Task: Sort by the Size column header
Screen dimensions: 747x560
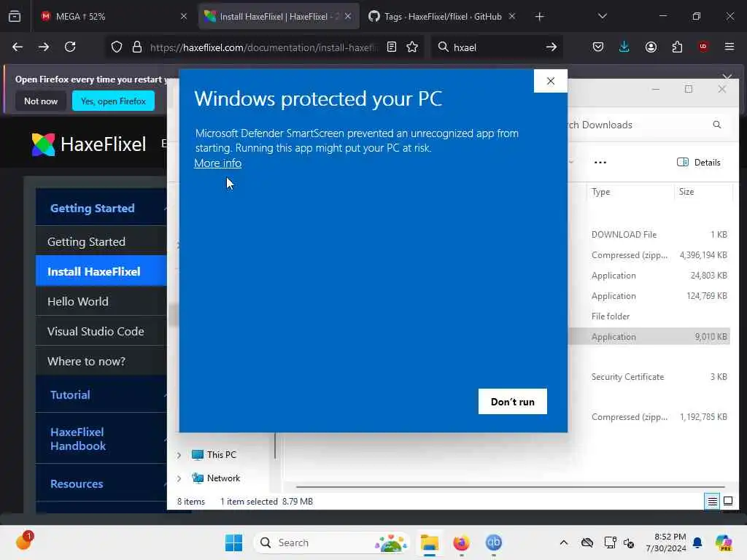Action: (703, 192)
